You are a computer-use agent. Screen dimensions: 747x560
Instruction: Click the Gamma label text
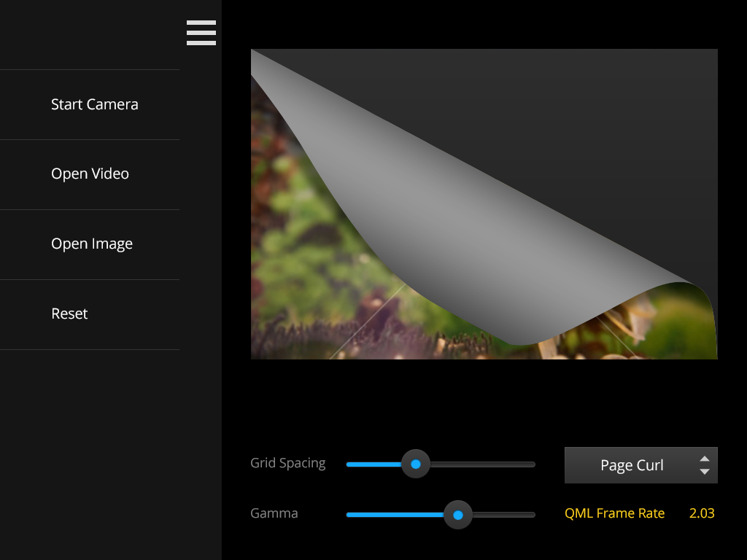[274, 513]
